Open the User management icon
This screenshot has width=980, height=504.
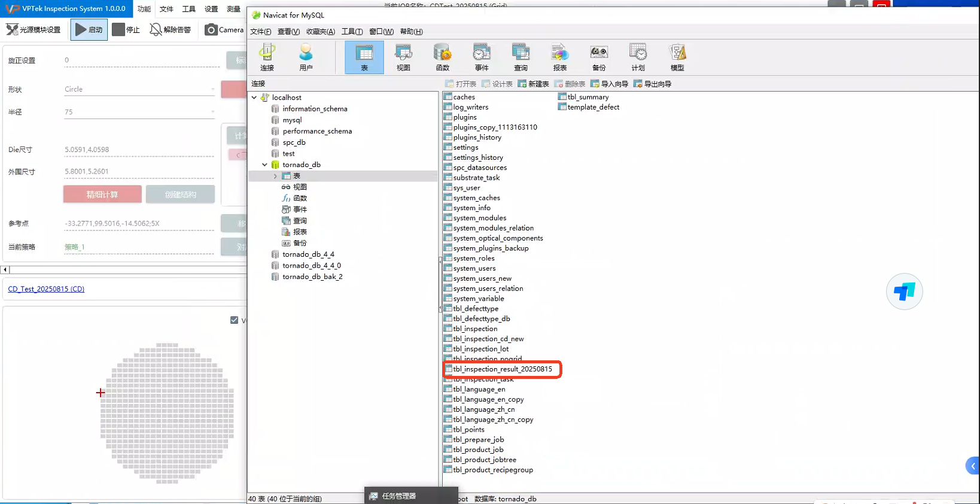[x=306, y=57]
